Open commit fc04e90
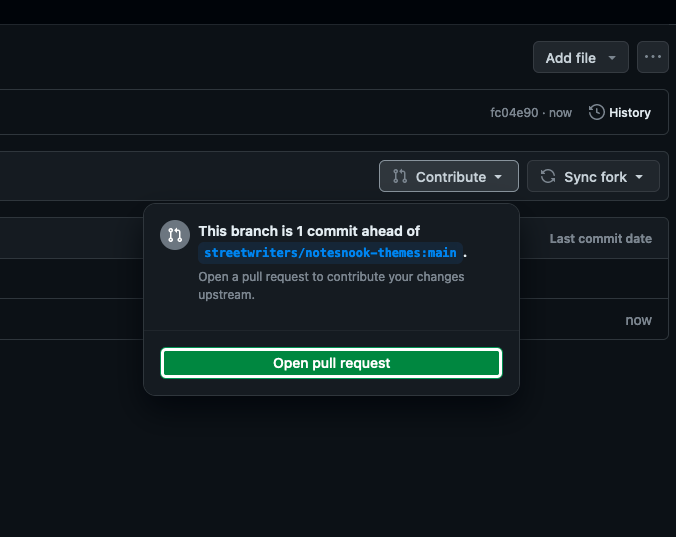Viewport: 676px width, 537px height. 513,113
